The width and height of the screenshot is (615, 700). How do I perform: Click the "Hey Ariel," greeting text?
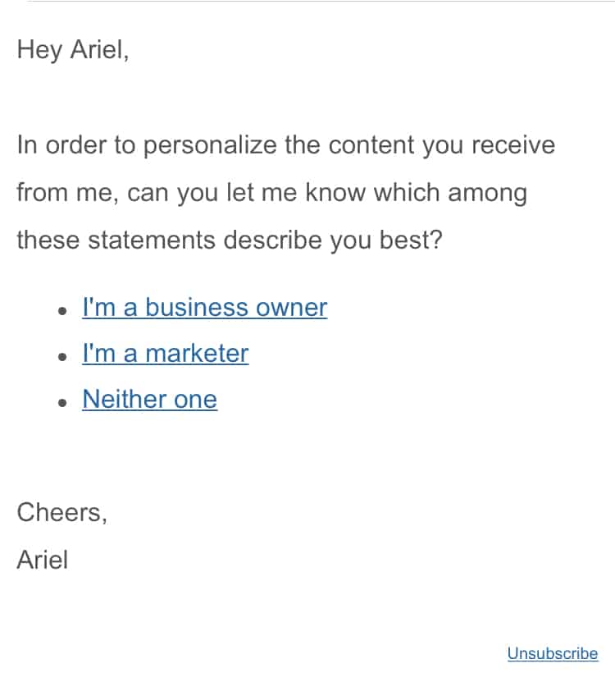73,50
